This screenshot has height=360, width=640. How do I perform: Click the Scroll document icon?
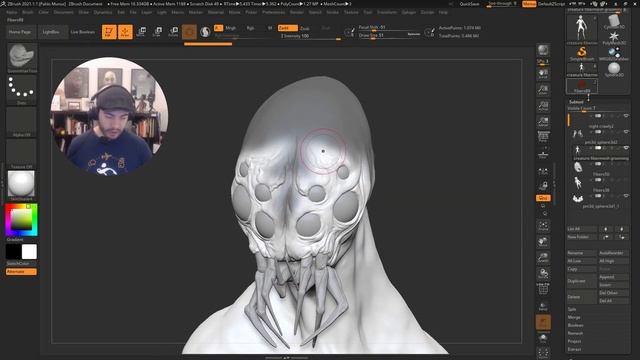tap(543, 73)
